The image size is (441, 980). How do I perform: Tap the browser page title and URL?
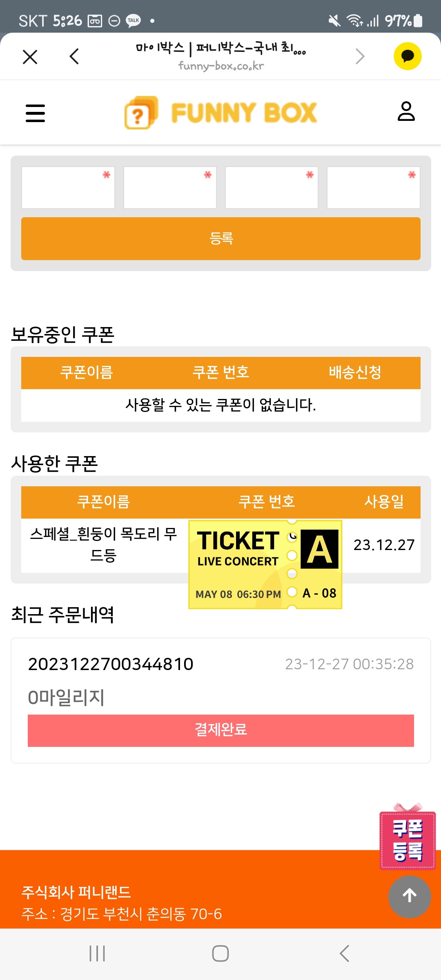221,56
